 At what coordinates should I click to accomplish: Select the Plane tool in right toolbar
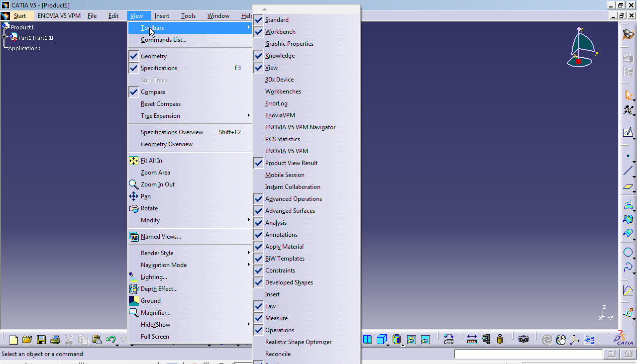pyautogui.click(x=628, y=186)
